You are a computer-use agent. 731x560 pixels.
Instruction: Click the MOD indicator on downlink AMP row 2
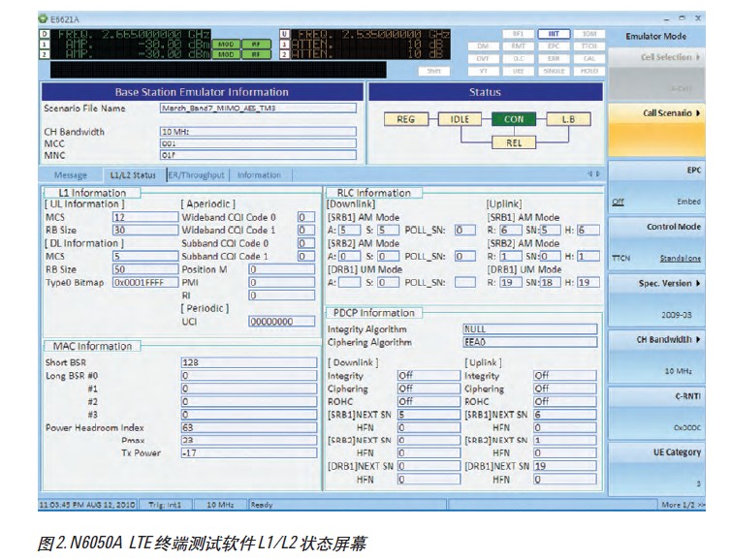(x=226, y=54)
